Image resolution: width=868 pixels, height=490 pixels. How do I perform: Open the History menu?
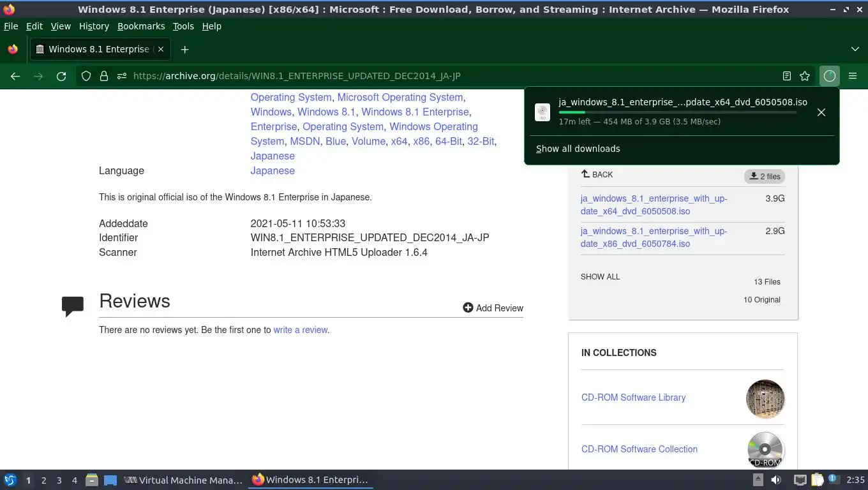click(x=94, y=26)
